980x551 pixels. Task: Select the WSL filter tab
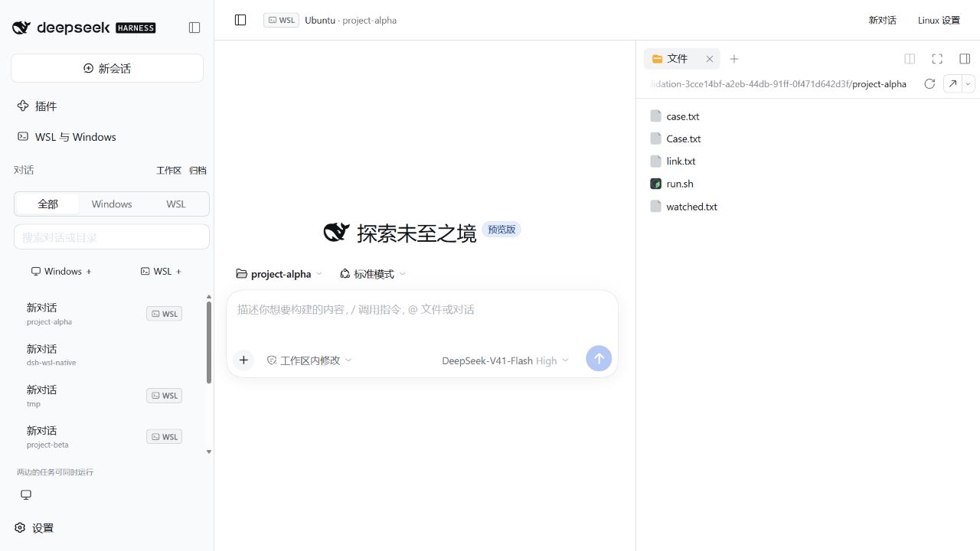coord(176,204)
